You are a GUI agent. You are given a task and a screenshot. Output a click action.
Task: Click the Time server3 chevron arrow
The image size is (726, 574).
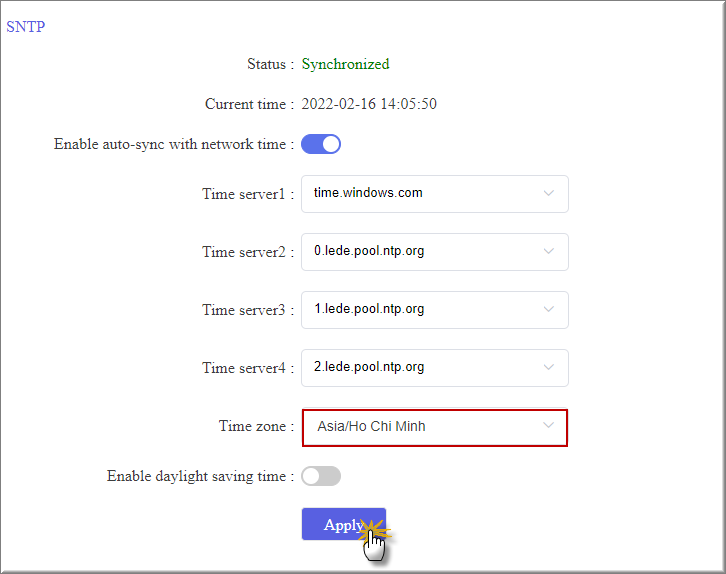point(548,310)
